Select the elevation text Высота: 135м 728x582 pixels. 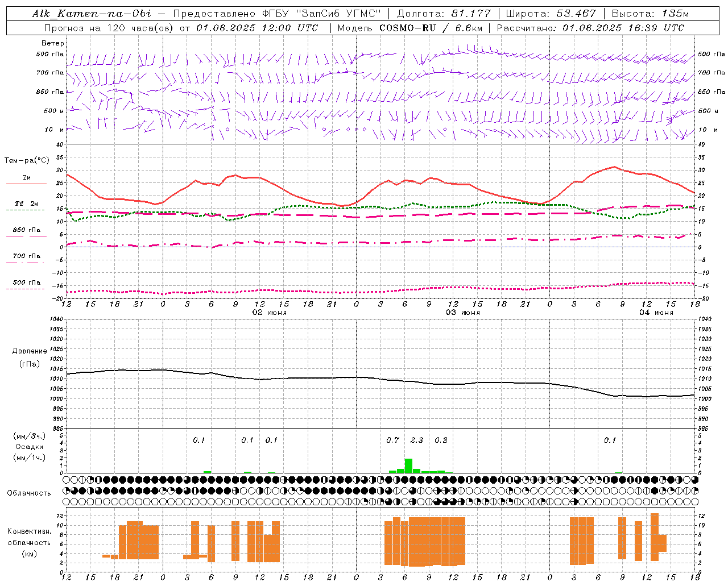(x=650, y=14)
